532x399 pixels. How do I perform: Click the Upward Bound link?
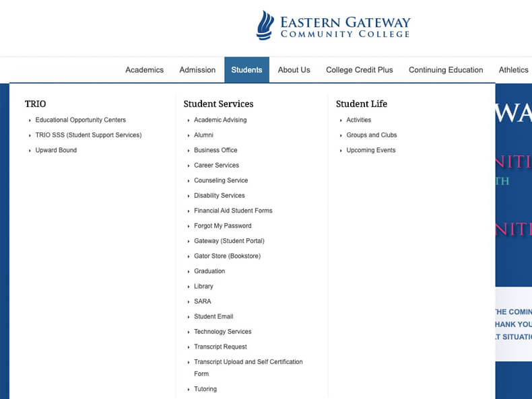coord(56,150)
